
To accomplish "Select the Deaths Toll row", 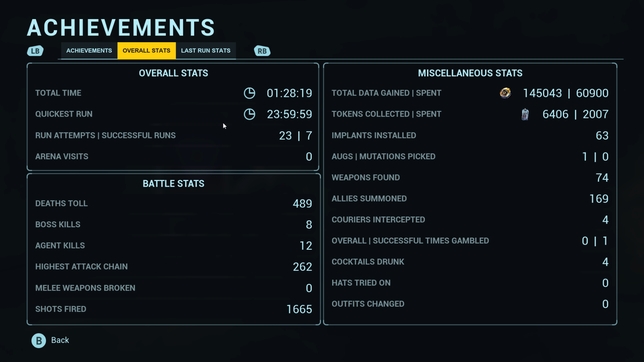I will (x=173, y=203).
